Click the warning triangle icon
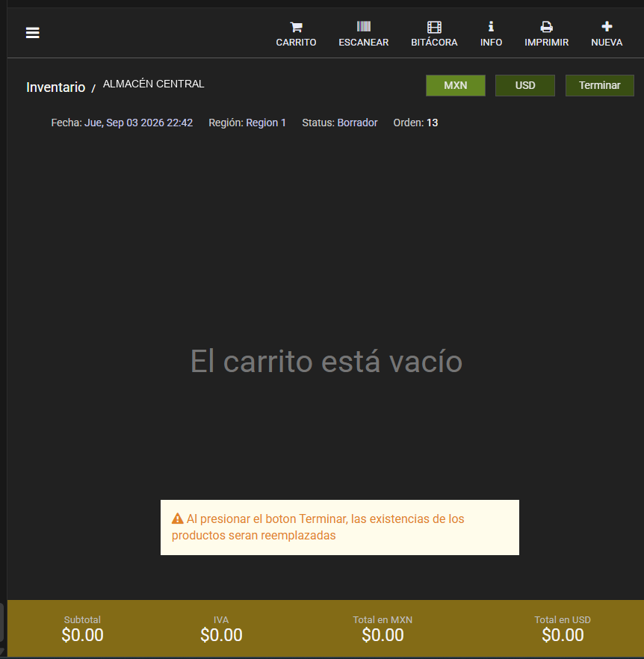 177,519
